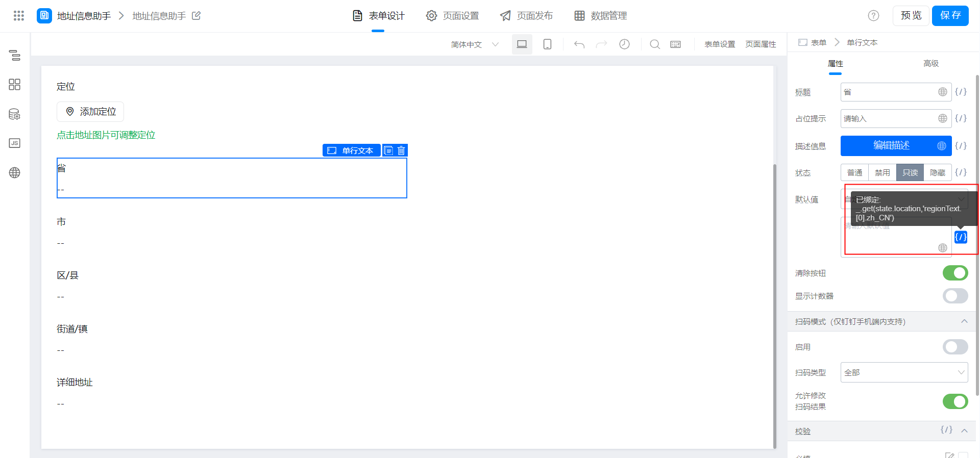Open the keyboard shortcuts icon

point(676,44)
